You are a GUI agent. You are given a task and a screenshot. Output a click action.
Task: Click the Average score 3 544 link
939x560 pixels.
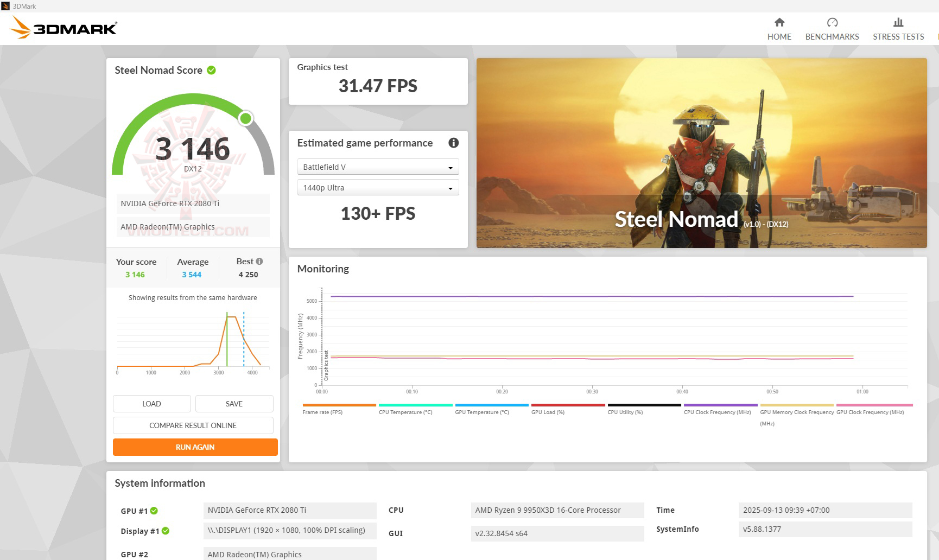[x=192, y=275]
